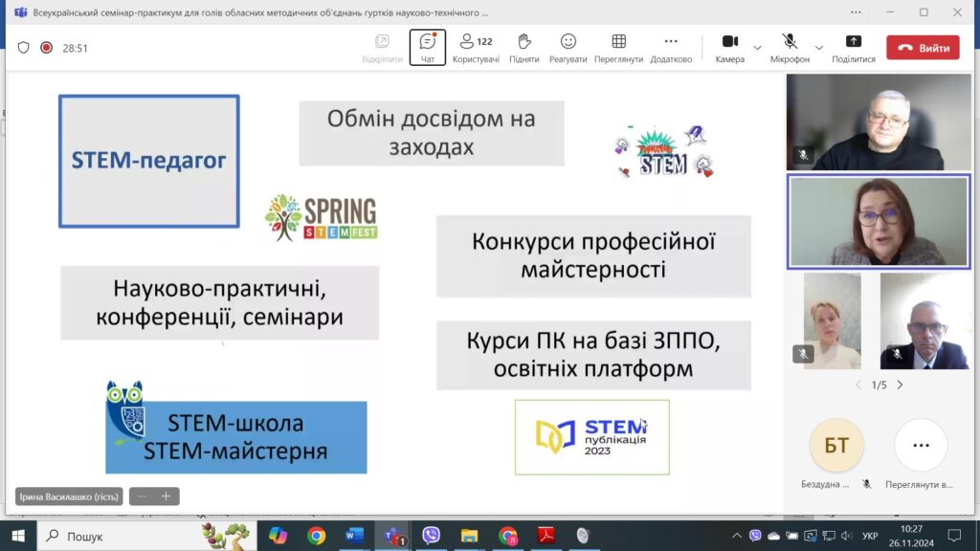Click the Курси ПК на базі ЗППО box
This screenshot has width=980, height=551.
(593, 355)
